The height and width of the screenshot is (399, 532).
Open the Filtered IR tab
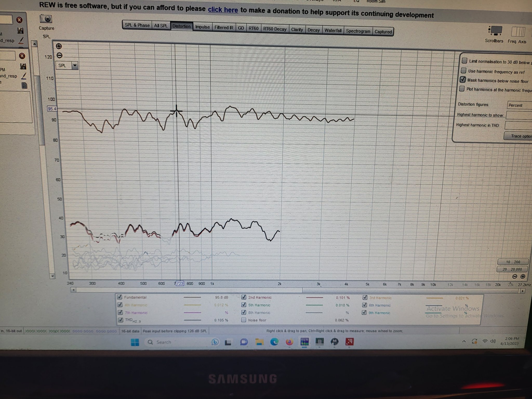click(224, 27)
